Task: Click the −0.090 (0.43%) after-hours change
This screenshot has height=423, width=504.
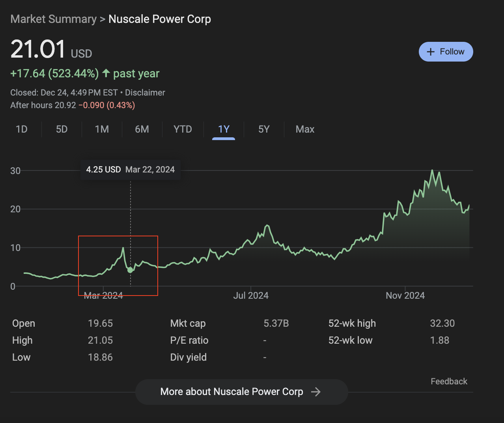Action: pyautogui.click(x=107, y=105)
